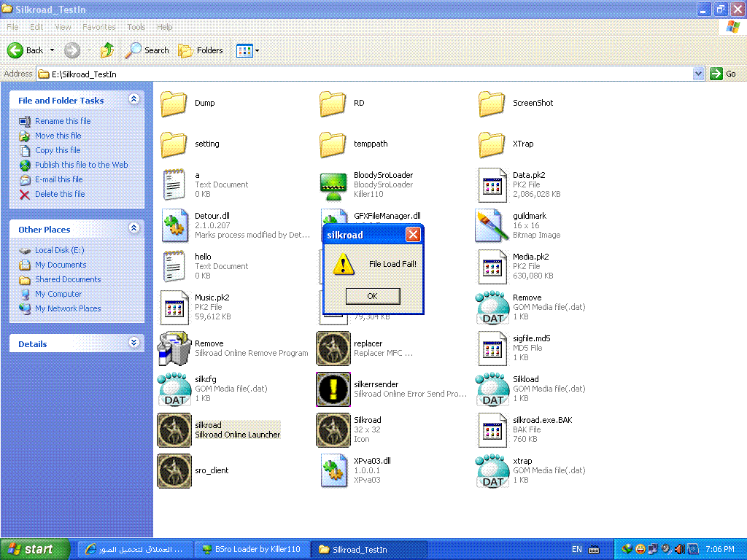Go up one folder level
The height and width of the screenshot is (560, 747).
(x=107, y=50)
